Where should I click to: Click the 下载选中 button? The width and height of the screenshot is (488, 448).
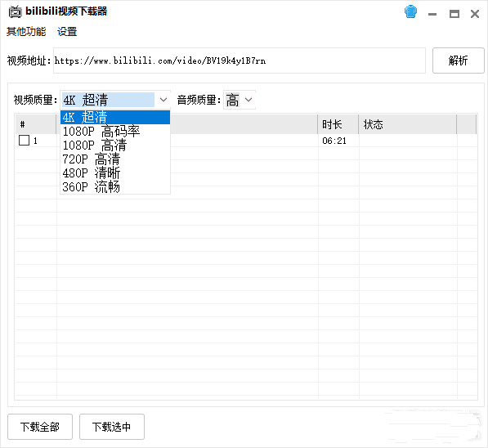point(112,427)
